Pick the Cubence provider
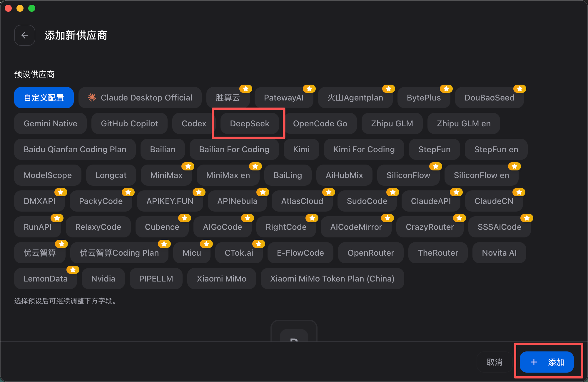This screenshot has width=588, height=382. (162, 227)
